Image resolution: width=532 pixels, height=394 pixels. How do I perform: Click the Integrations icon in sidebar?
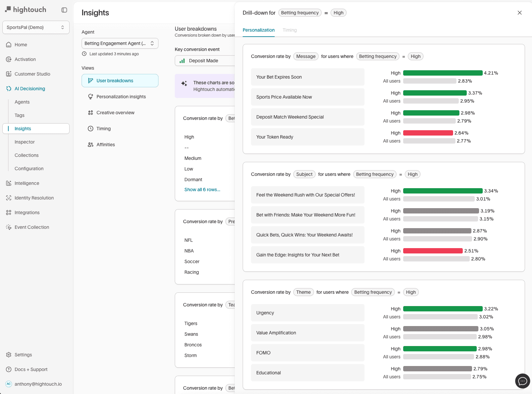[x=9, y=212]
